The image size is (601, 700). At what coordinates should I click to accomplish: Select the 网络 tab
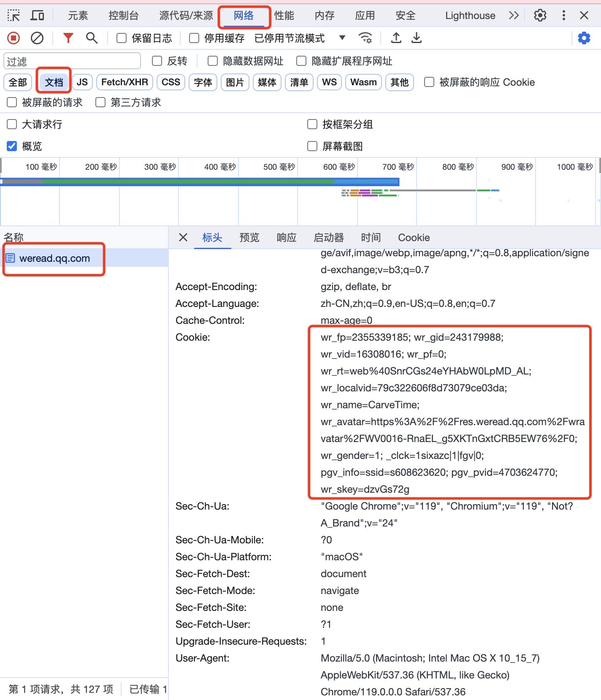point(244,16)
